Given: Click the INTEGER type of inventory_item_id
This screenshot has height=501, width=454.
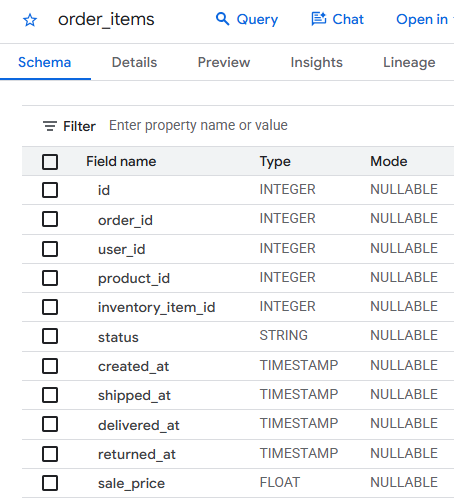Looking at the screenshot, I should point(287,306).
